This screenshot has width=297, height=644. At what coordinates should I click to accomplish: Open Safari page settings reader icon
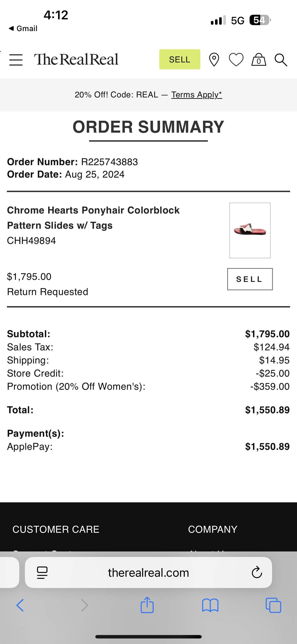coord(42,573)
